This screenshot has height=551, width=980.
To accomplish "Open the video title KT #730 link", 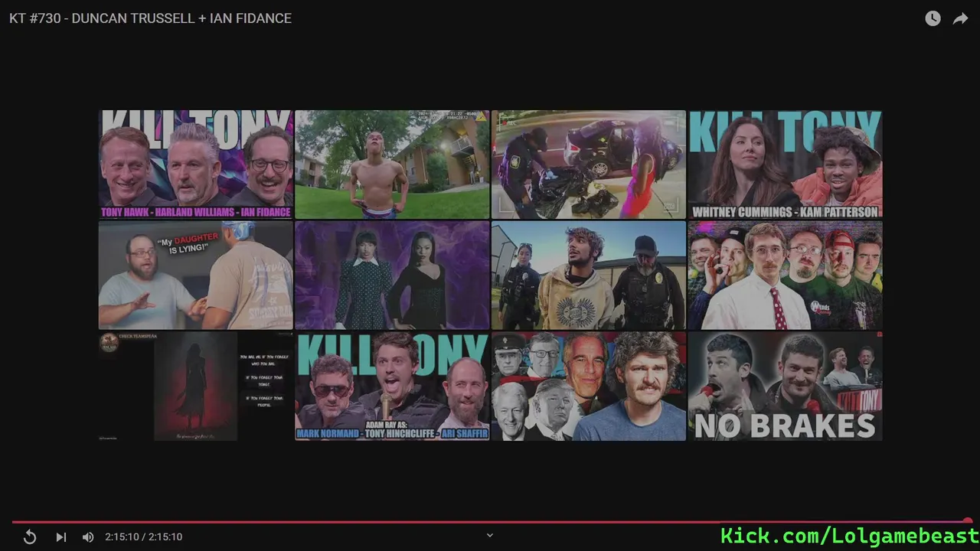I will click(x=150, y=18).
